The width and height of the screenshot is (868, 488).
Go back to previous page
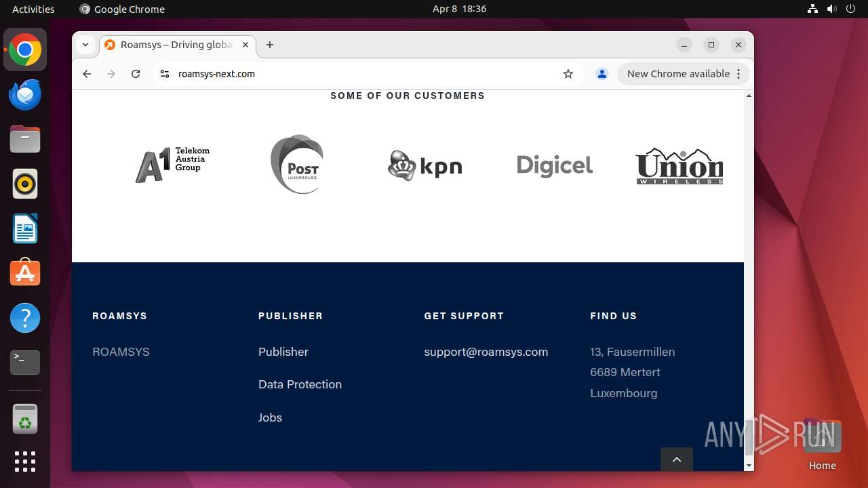(x=87, y=74)
